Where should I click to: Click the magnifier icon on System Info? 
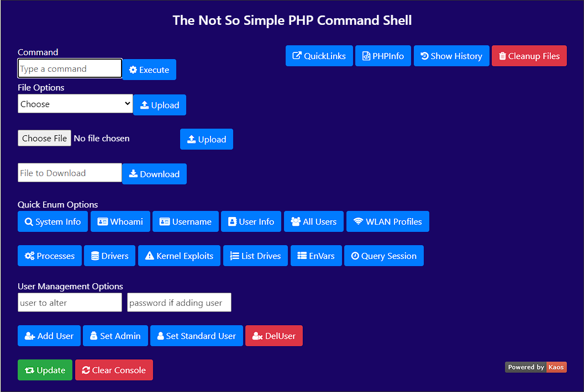coord(29,222)
